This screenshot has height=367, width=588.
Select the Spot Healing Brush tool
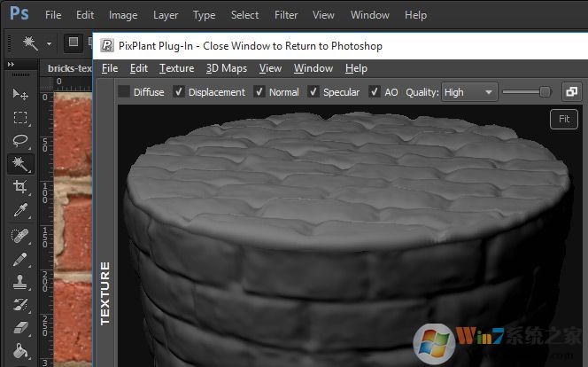pos(19,236)
